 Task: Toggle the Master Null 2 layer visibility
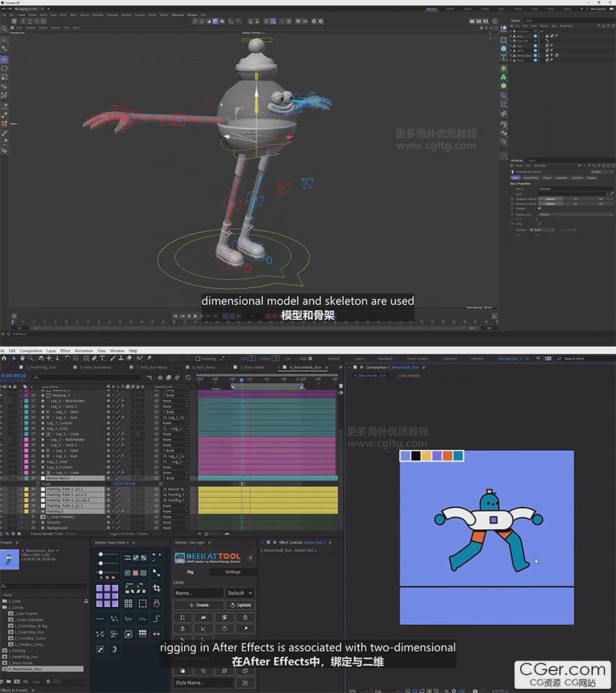(2, 478)
